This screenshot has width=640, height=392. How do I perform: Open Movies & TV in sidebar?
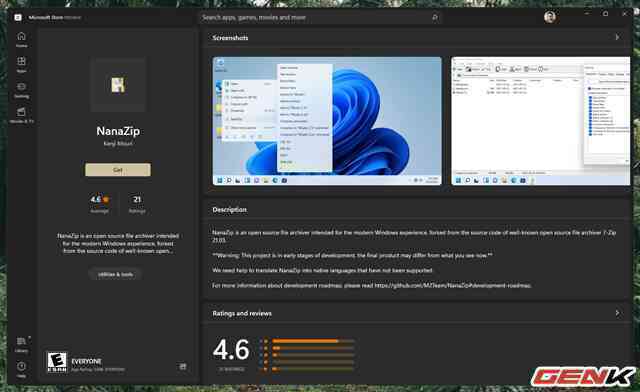point(21,115)
